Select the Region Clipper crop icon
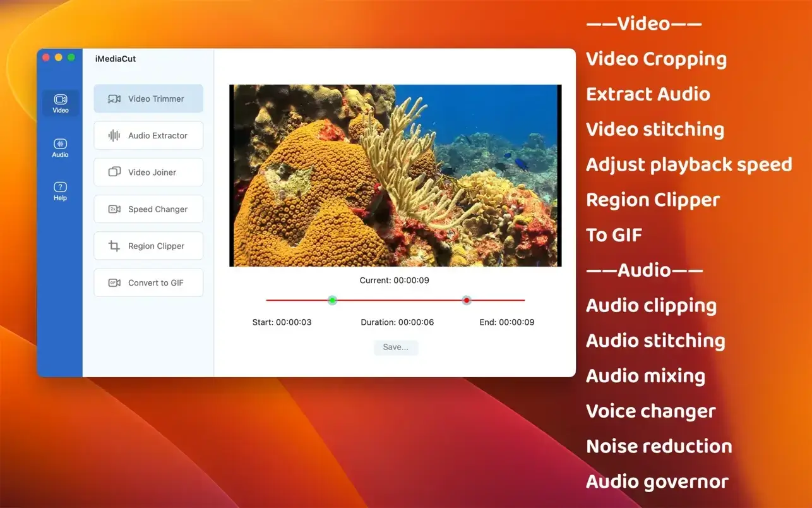 (x=114, y=246)
